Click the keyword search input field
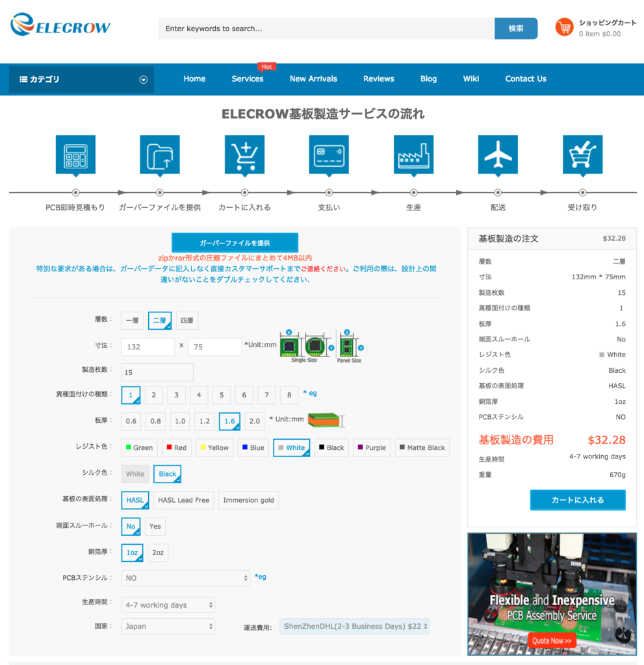This screenshot has width=644, height=665. click(326, 29)
